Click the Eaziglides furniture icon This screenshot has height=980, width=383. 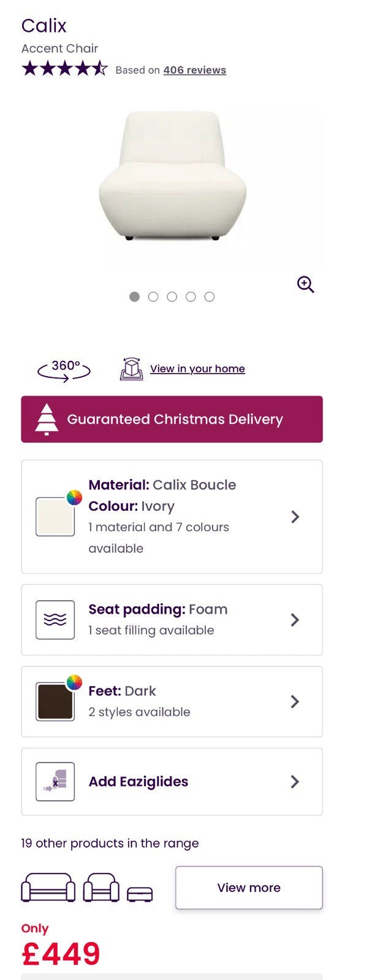pos(55,782)
